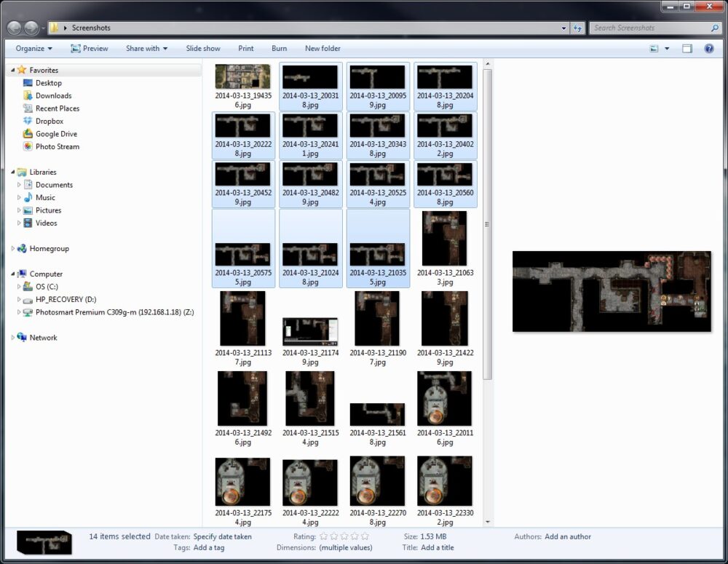728x564 pixels.
Task: Click the Back navigation arrow button
Action: [15, 28]
